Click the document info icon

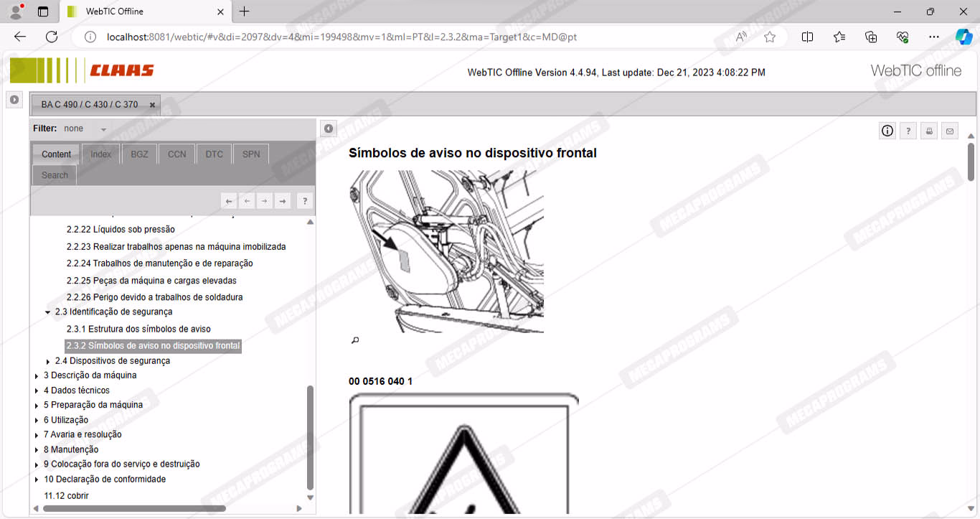[887, 131]
